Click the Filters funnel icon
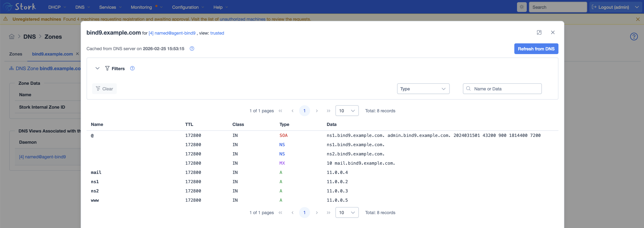This screenshot has width=644, height=228. point(107,68)
